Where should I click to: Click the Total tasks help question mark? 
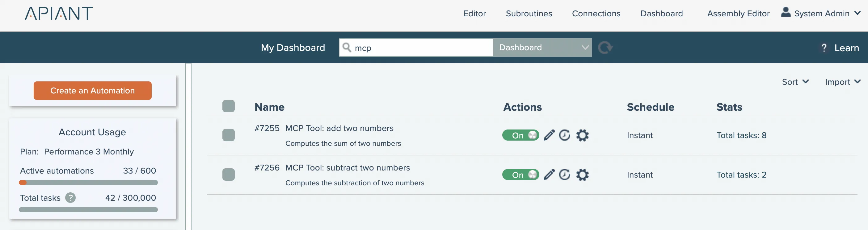coord(70,198)
